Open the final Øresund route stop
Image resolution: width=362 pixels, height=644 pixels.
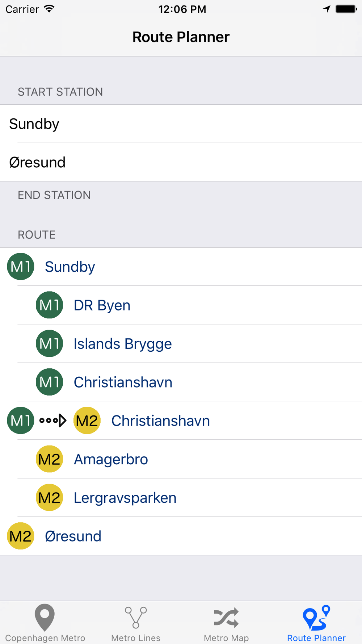73,536
